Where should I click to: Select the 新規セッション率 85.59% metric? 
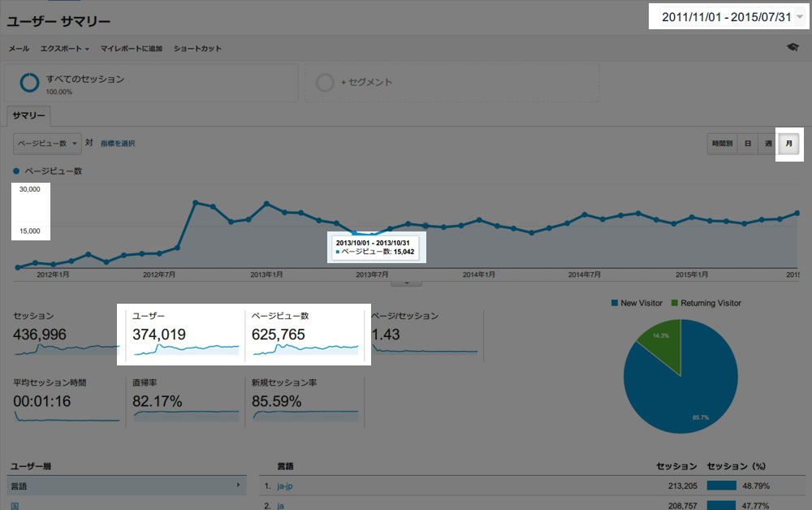click(305, 402)
